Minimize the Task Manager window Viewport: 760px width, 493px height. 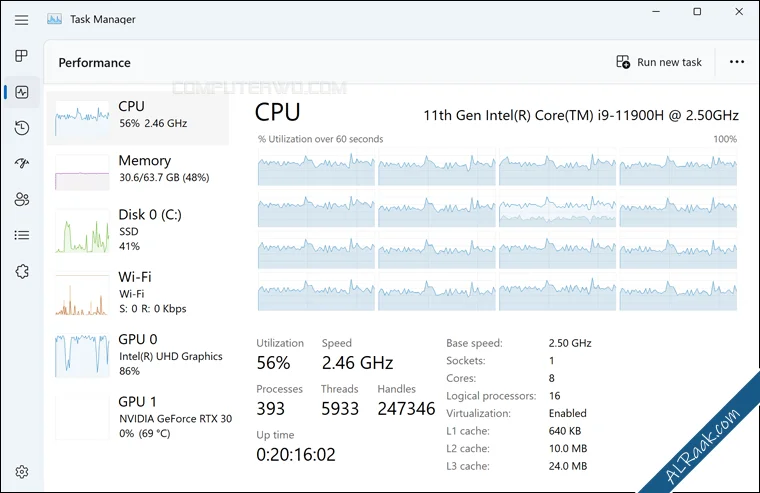656,11
